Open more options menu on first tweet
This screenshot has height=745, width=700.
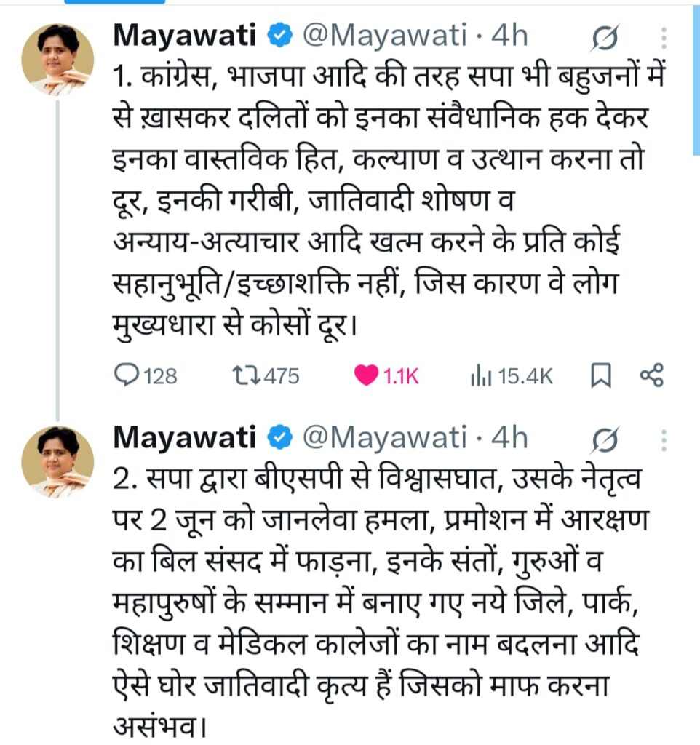[x=662, y=36]
